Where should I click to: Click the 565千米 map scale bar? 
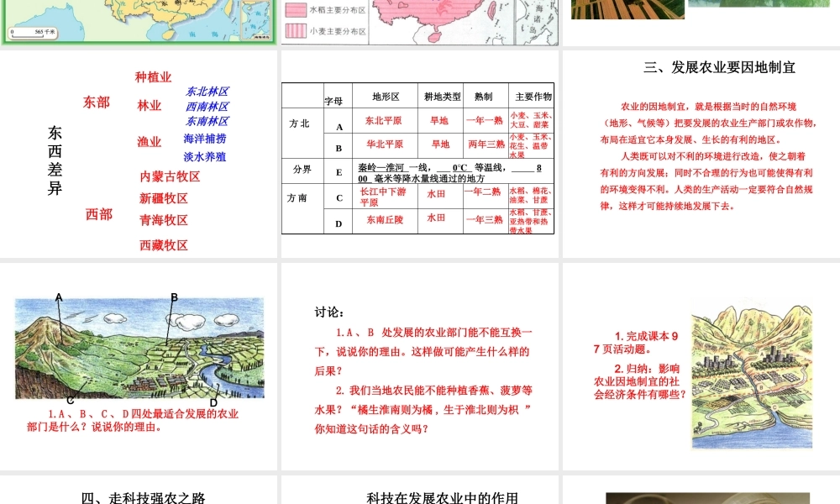click(32, 34)
